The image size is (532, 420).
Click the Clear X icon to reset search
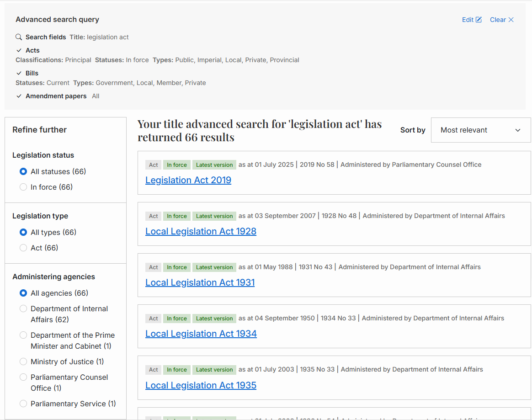(x=511, y=20)
